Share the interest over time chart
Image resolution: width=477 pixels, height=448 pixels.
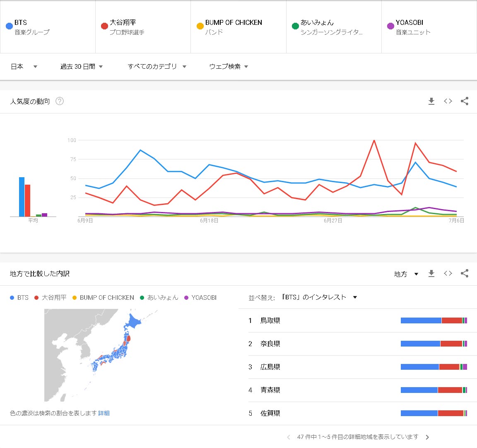(x=465, y=101)
